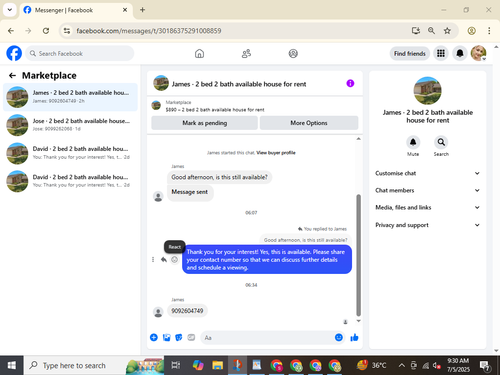
Task: Click the listing photo in right panel
Action: pos(427,91)
